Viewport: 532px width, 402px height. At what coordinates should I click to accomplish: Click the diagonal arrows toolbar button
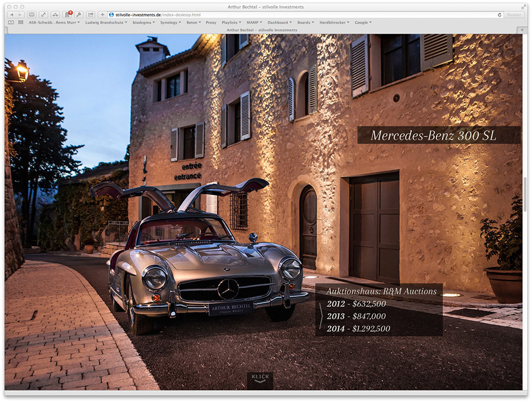click(44, 14)
